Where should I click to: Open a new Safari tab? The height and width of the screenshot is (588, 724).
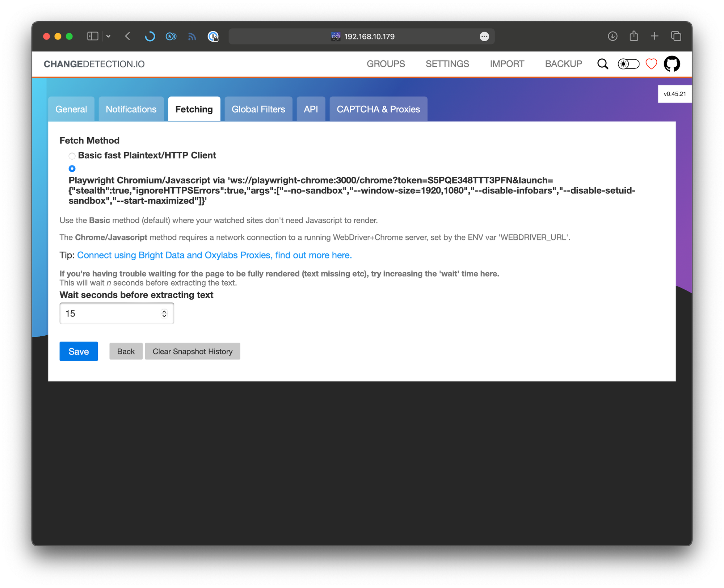[x=654, y=36]
